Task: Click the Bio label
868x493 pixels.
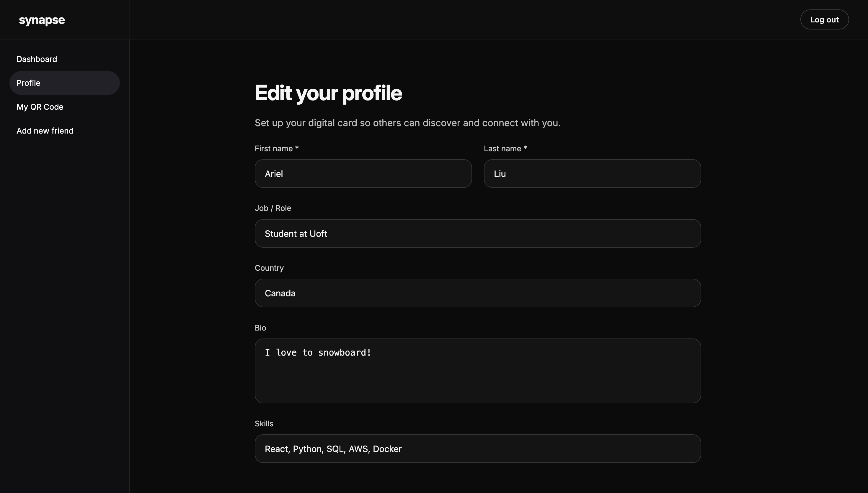Action: (x=260, y=328)
